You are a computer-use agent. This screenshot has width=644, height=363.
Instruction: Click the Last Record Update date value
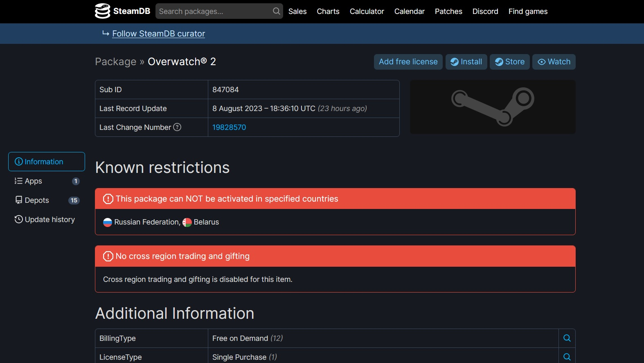point(264,109)
